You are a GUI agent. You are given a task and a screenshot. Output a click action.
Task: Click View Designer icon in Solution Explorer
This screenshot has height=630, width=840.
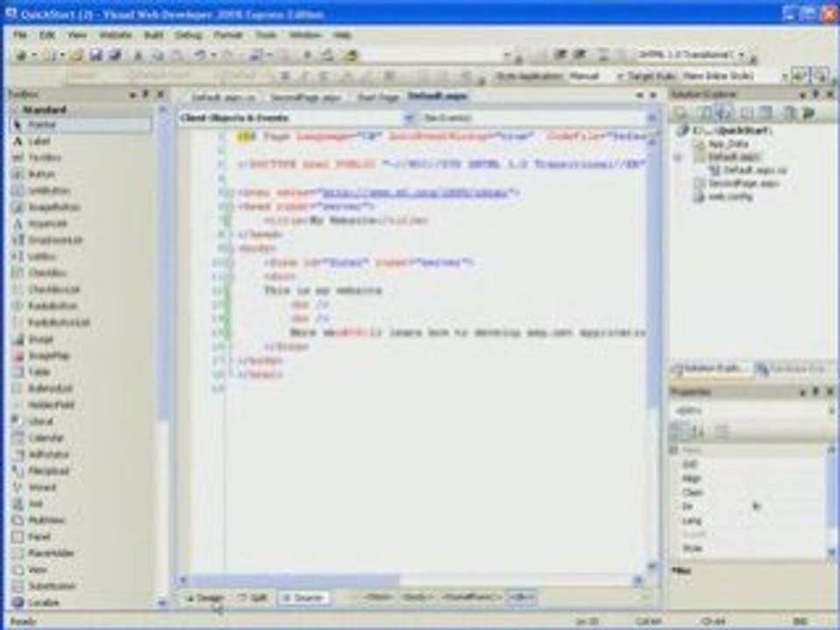coord(766,113)
